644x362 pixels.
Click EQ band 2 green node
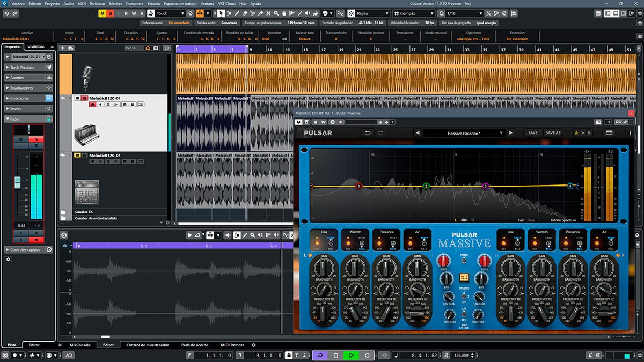[x=426, y=186]
